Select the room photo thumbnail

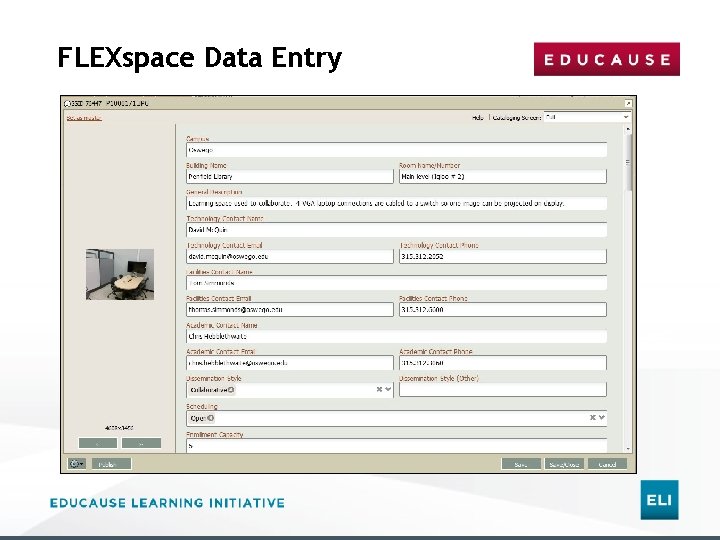(120, 274)
